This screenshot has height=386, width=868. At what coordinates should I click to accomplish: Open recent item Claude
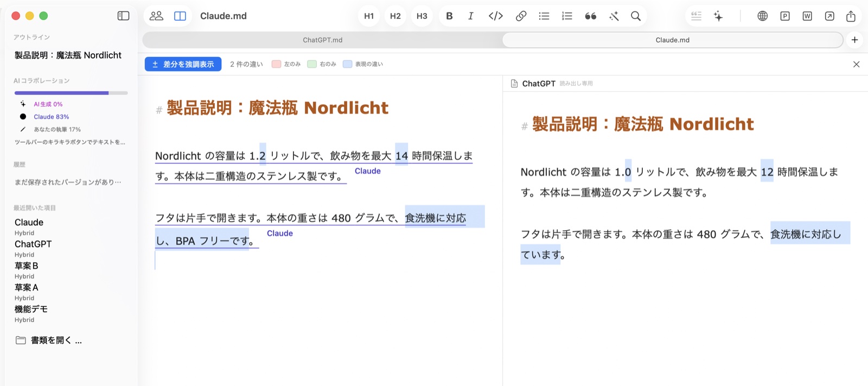(29, 223)
